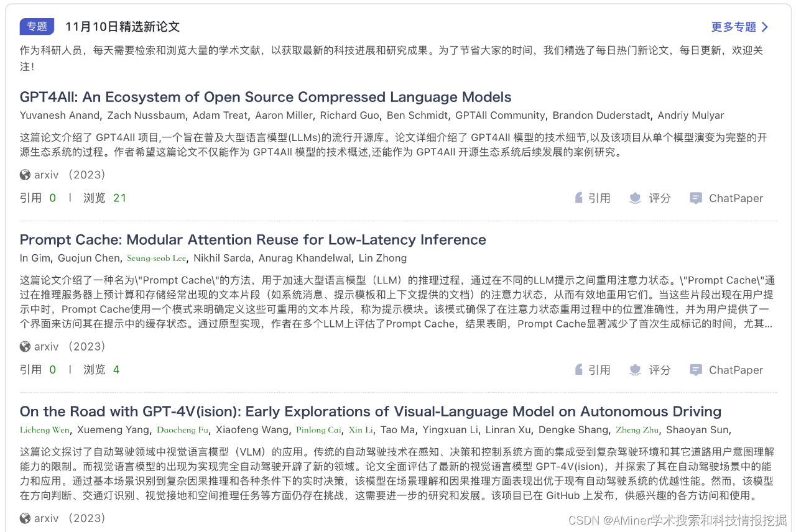
Task: Click the Prompt Cache abstract paragraph
Action: click(x=398, y=302)
